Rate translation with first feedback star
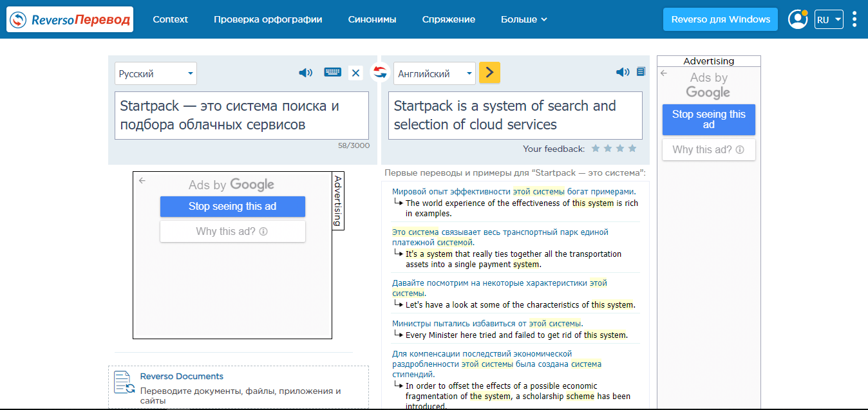 point(596,149)
